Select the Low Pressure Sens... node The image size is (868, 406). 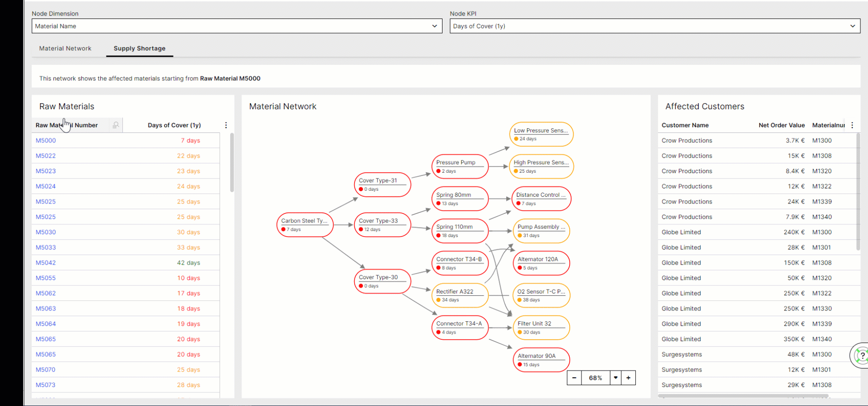pos(541,134)
